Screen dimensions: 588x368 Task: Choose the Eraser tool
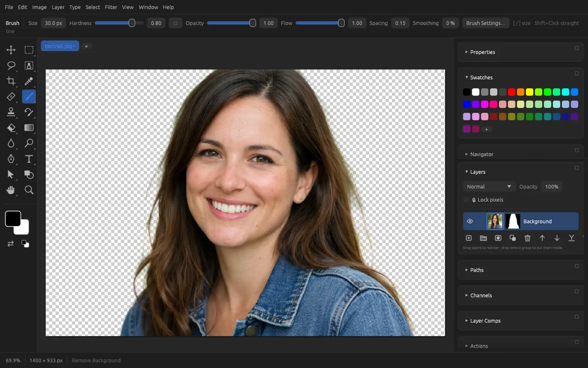(x=11, y=128)
